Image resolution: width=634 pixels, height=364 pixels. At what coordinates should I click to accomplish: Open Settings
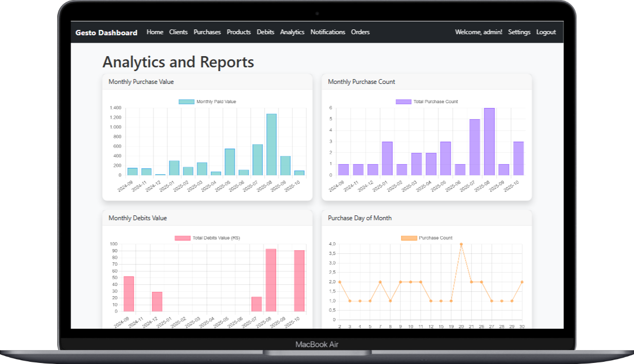point(519,32)
